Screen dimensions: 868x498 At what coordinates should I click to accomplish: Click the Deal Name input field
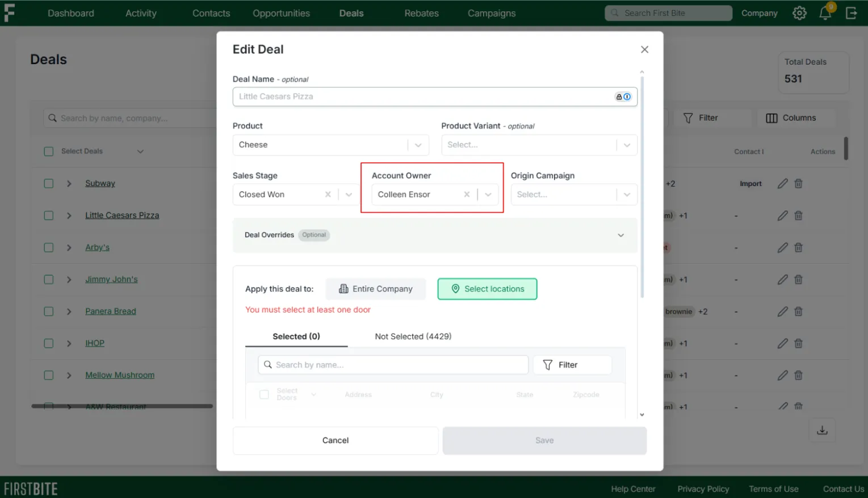click(435, 97)
